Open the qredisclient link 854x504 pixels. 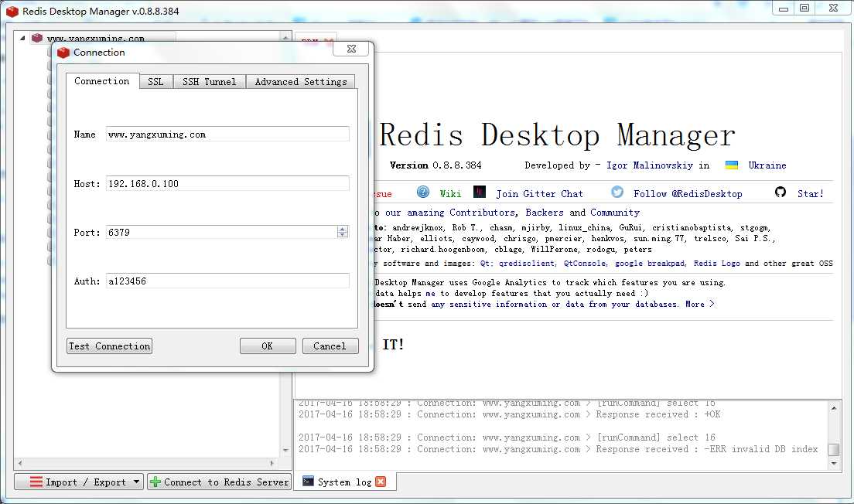[x=528, y=264]
